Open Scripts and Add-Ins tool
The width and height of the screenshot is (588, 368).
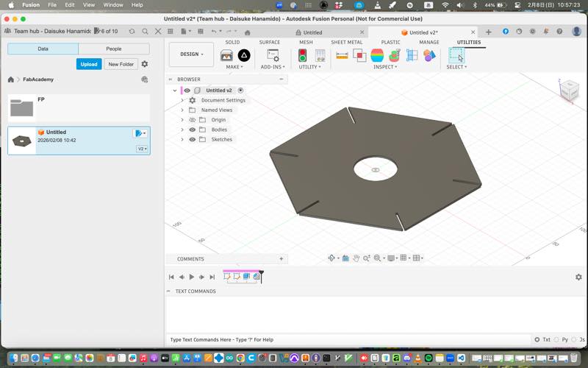tap(273, 55)
